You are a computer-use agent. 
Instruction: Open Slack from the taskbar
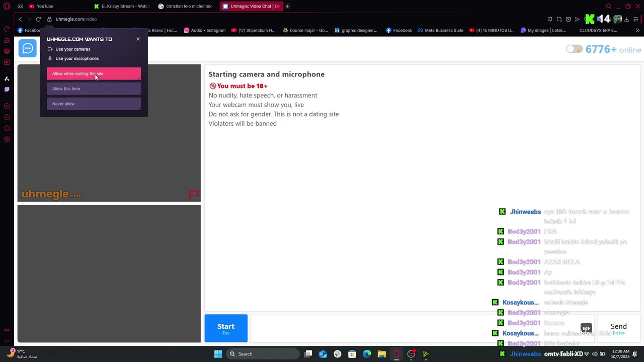tap(338, 354)
